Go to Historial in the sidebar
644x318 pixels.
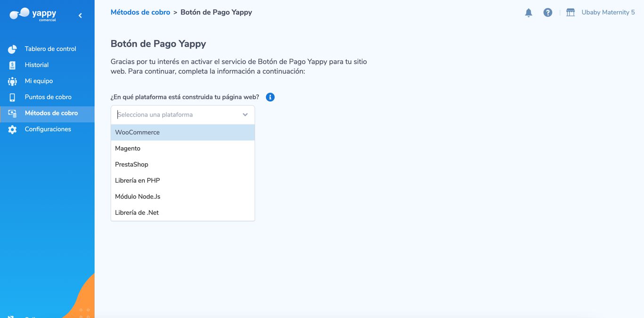click(37, 65)
